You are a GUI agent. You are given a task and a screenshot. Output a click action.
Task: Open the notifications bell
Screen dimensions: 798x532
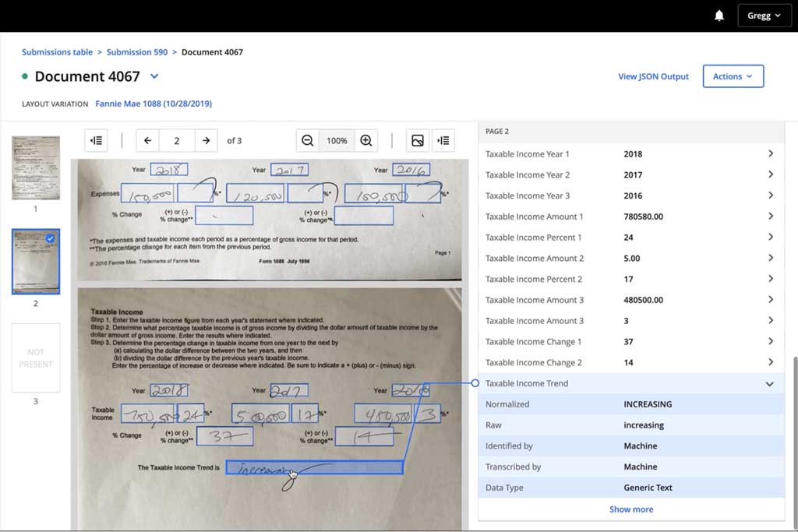[x=719, y=16]
